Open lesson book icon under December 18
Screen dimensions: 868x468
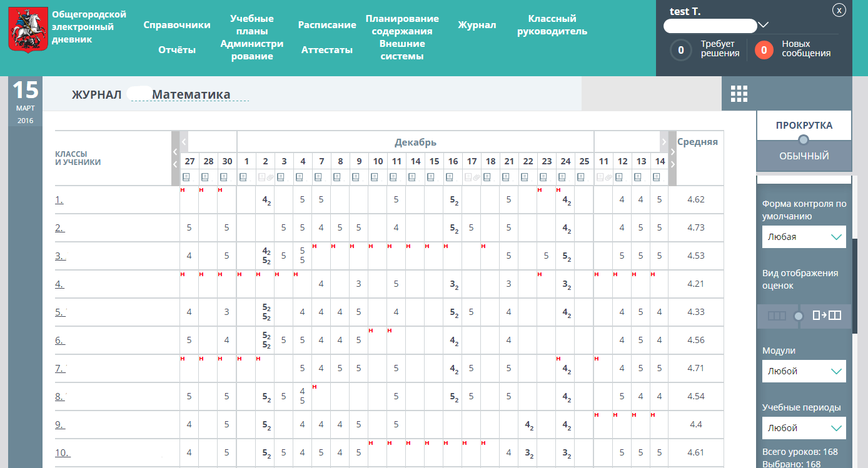click(487, 177)
